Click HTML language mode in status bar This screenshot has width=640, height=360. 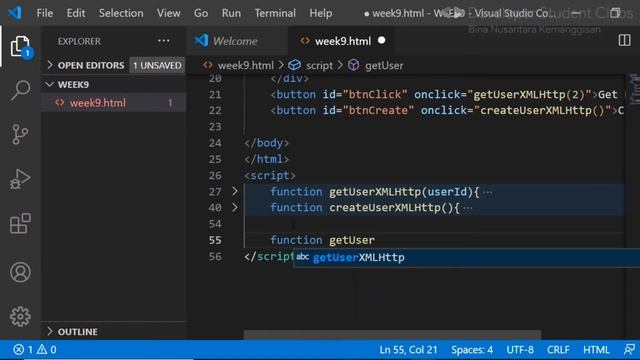click(596, 350)
